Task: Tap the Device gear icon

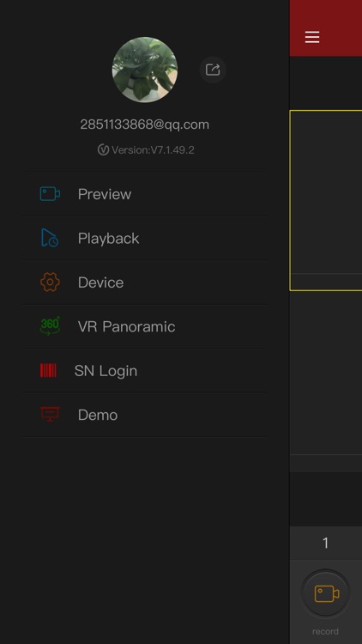Action: tap(50, 283)
